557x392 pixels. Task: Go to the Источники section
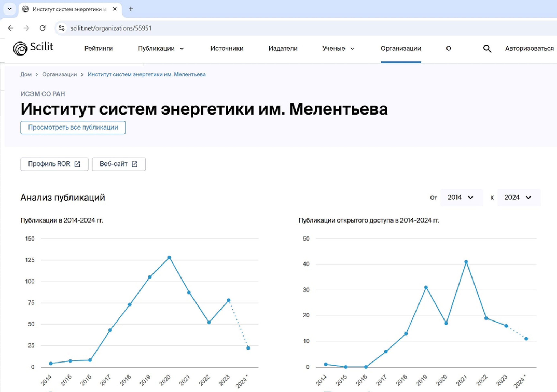click(227, 49)
